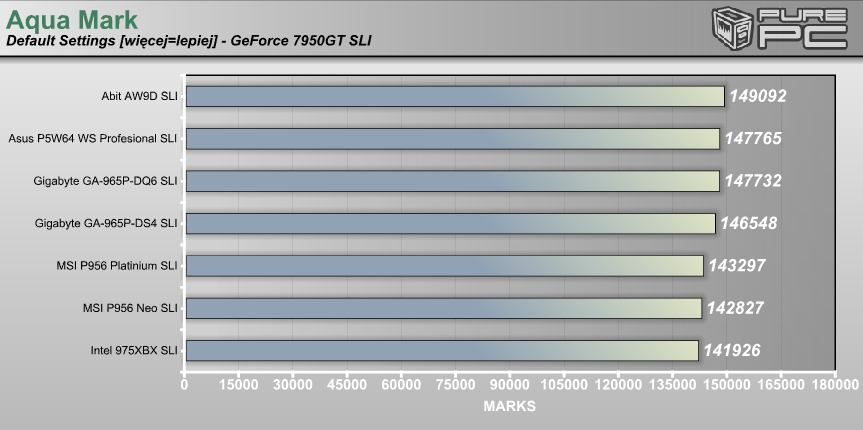863x430 pixels.
Task: Click the score value 147732
Action: tap(753, 181)
